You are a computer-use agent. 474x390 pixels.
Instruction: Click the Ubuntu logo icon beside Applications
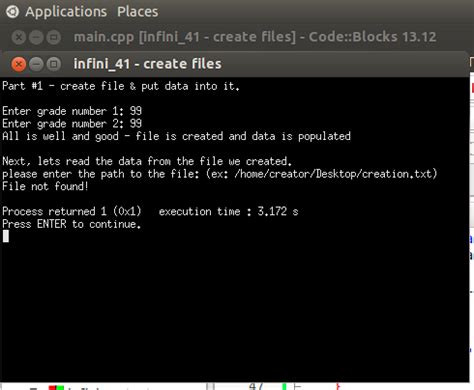pos(12,12)
